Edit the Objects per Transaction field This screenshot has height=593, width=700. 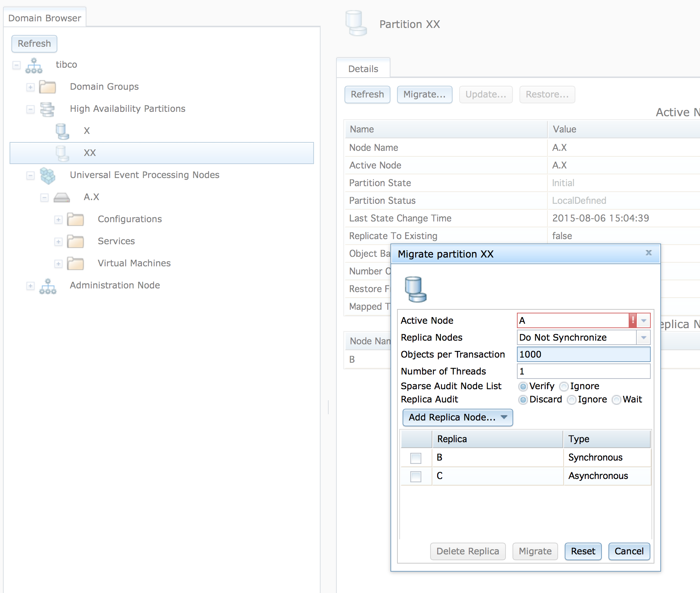[583, 354]
